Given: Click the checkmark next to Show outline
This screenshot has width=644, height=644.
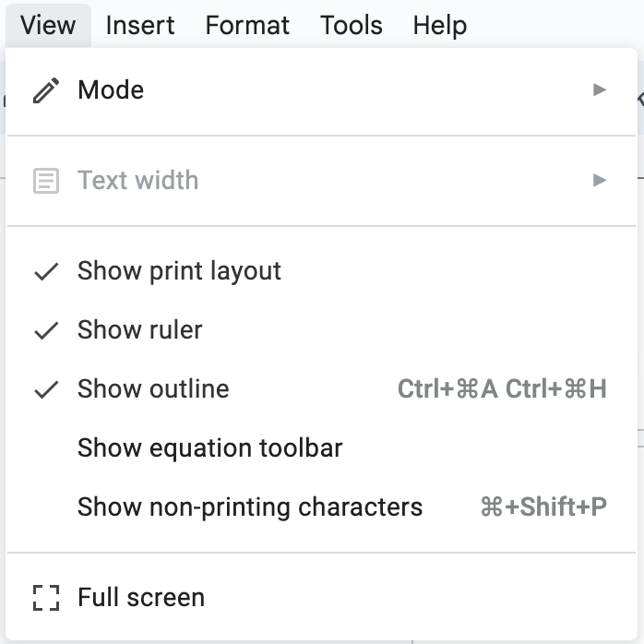Looking at the screenshot, I should pyautogui.click(x=46, y=389).
